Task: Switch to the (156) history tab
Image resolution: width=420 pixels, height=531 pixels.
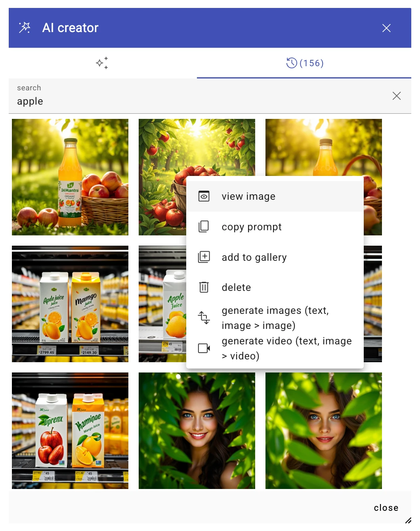Action: coord(305,63)
